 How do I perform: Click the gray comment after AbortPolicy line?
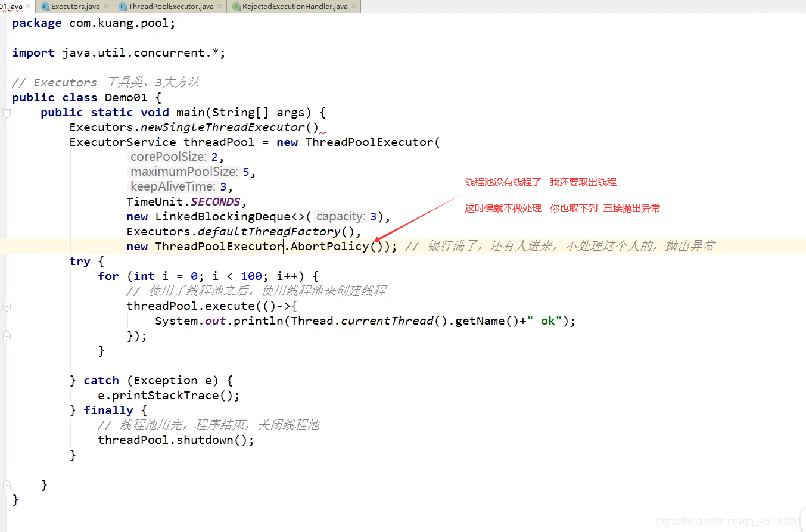point(560,247)
